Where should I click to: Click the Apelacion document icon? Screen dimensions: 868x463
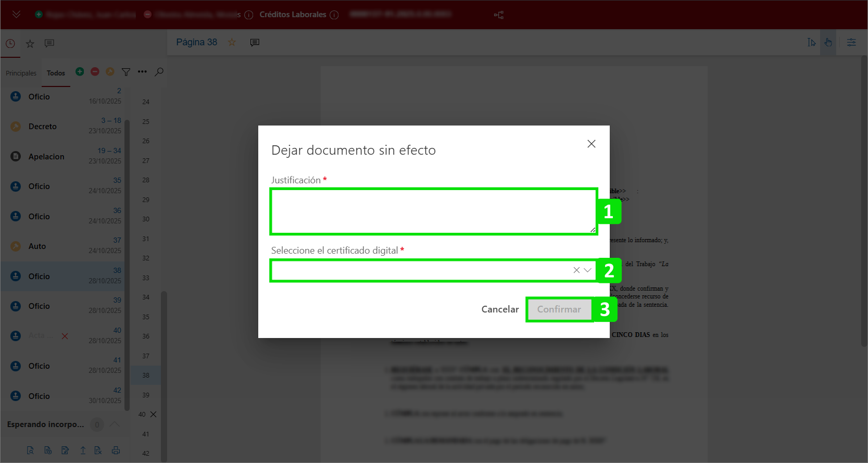click(x=16, y=156)
